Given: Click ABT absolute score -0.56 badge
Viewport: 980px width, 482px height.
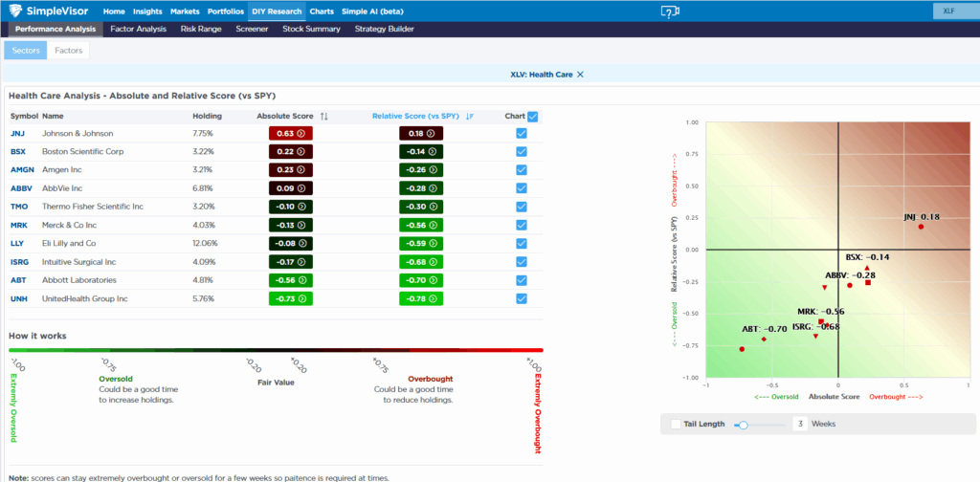Looking at the screenshot, I should [291, 281].
